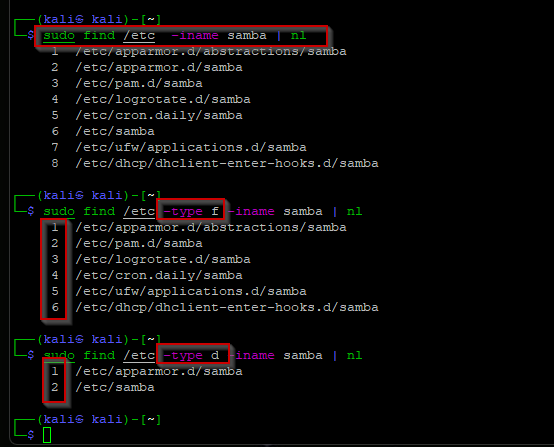Image resolution: width=554 pixels, height=447 pixels.
Task: Click the first 'sudo find /etc -iname samba' command
Action: (x=181, y=36)
